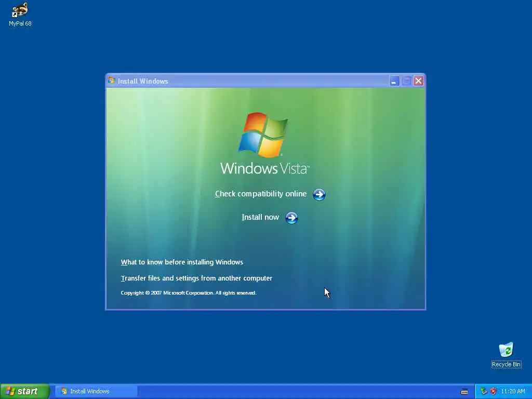Click the blue arrow next to Install now

[x=291, y=218]
